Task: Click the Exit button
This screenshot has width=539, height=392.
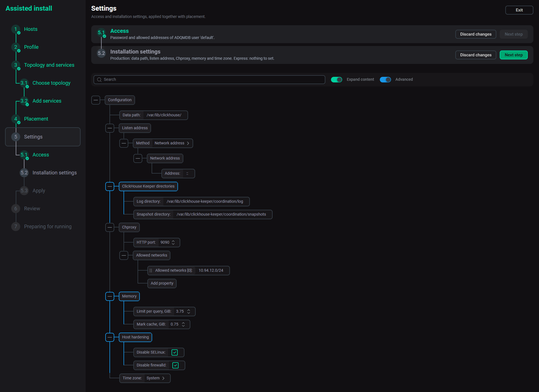Action: coord(519,10)
